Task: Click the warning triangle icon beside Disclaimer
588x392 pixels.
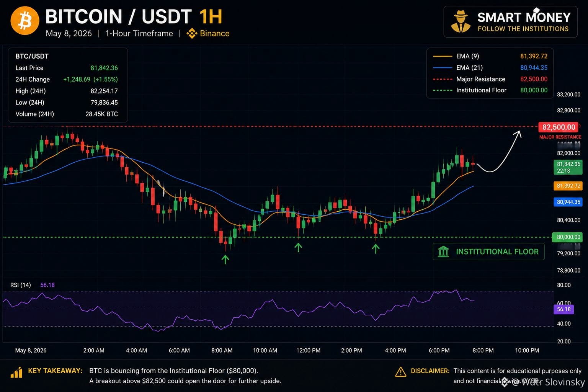Action: click(x=400, y=371)
